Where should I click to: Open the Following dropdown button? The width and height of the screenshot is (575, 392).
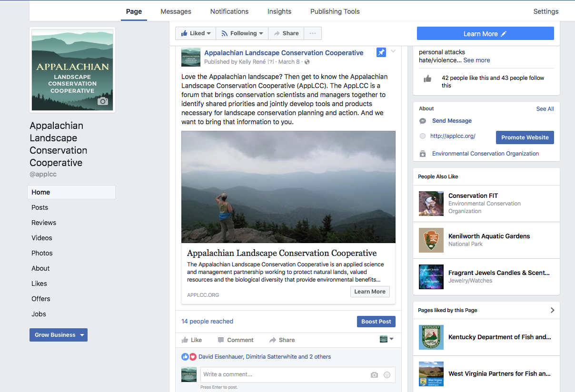point(242,33)
